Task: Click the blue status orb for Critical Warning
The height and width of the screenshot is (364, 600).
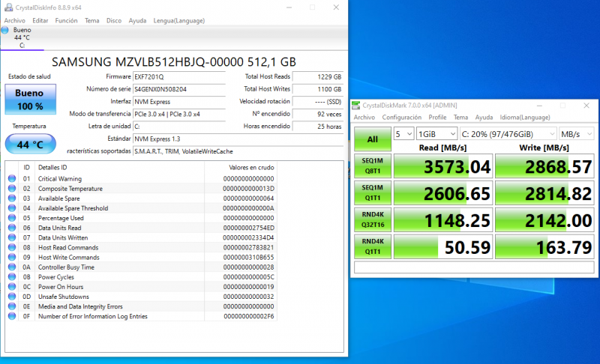Action: click(x=11, y=179)
